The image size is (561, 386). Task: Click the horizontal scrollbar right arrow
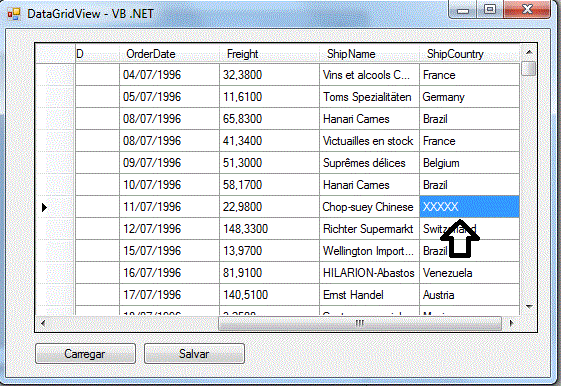tap(511, 323)
